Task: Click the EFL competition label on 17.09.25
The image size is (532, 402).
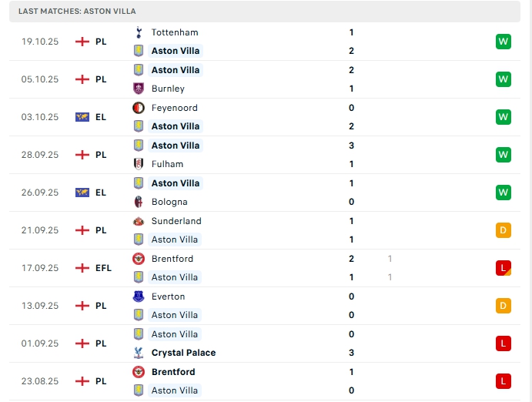Action: [103, 268]
